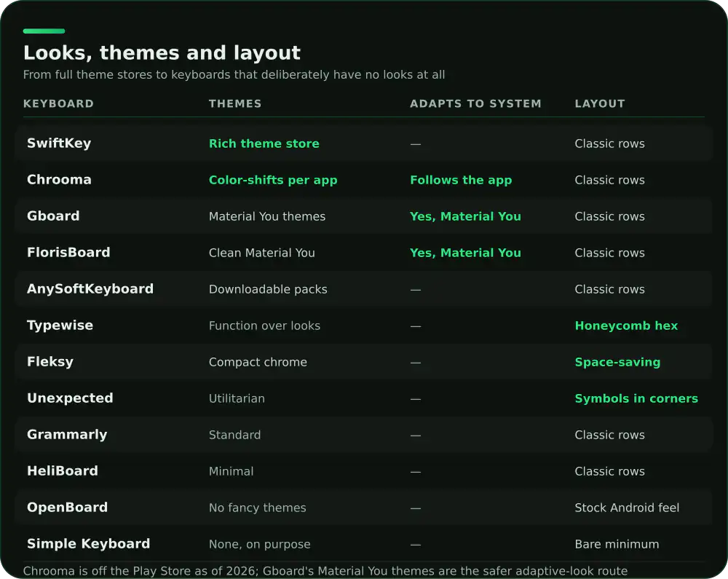Click the 'Function over looks' cell
The width and height of the screenshot is (728, 579).
tap(264, 326)
